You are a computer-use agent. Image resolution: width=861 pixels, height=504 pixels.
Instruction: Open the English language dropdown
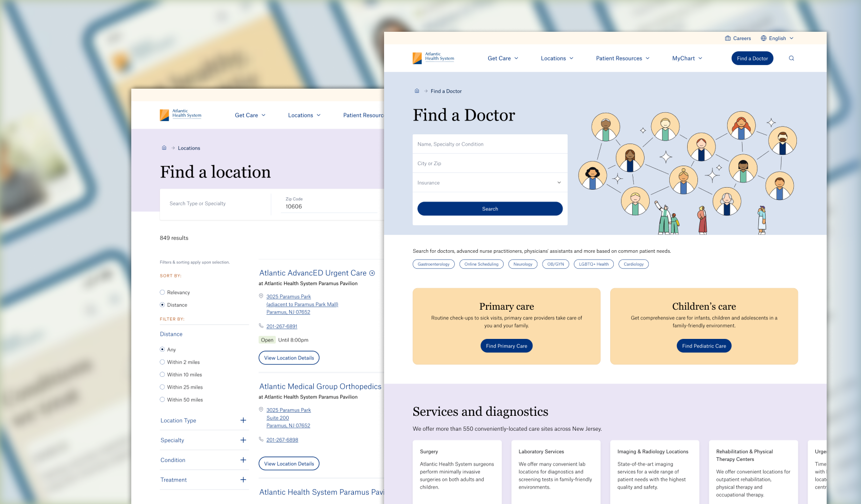(777, 38)
